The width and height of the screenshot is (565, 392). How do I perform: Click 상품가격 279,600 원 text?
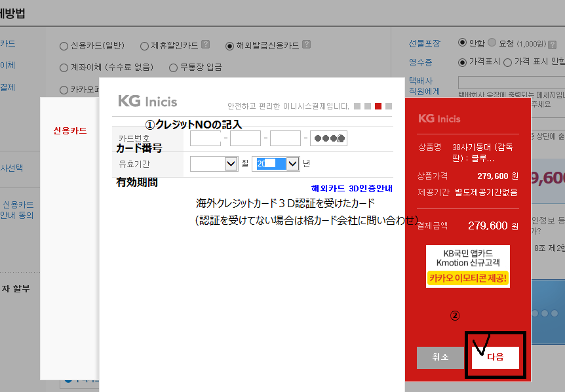coord(498,176)
